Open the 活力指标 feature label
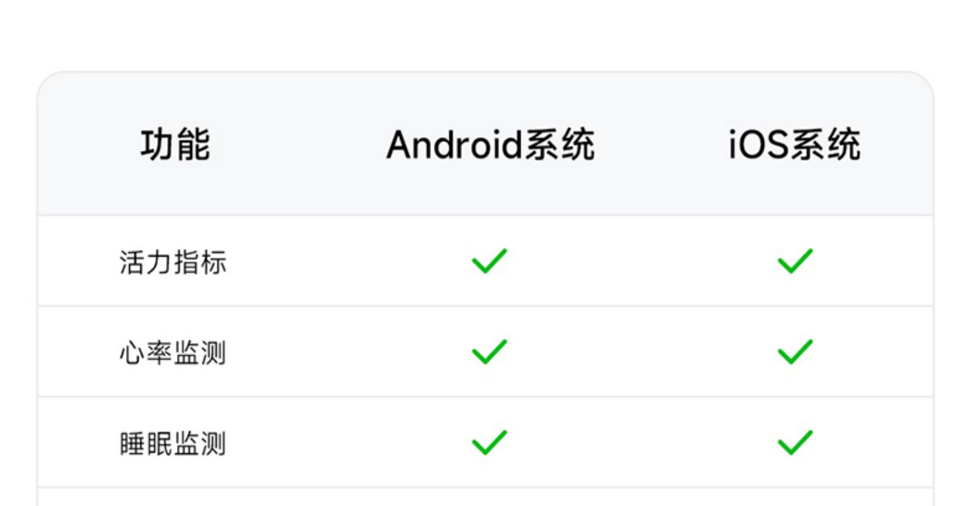 point(173,263)
